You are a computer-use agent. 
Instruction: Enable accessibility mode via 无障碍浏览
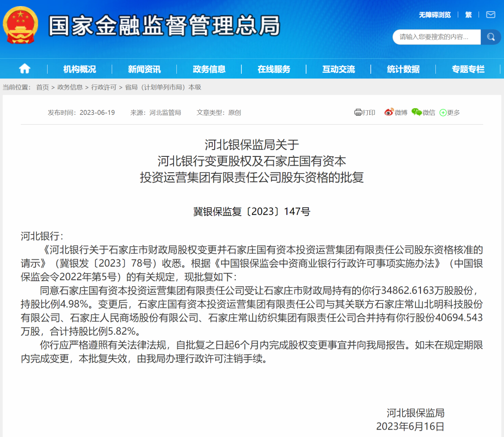[x=436, y=14]
